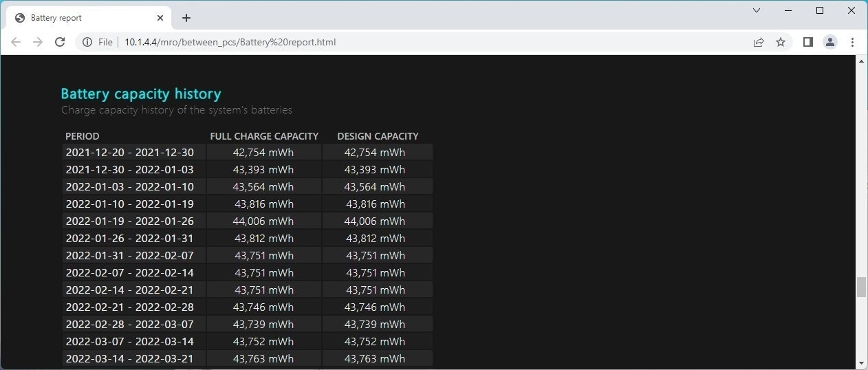The width and height of the screenshot is (868, 370).
Task: Bookmark this page with star icon
Action: pos(781,42)
